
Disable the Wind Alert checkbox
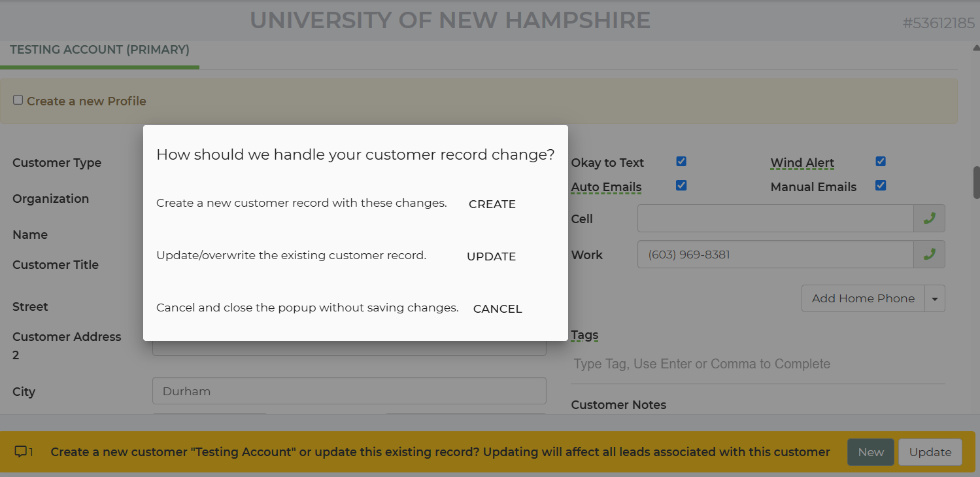tap(881, 162)
